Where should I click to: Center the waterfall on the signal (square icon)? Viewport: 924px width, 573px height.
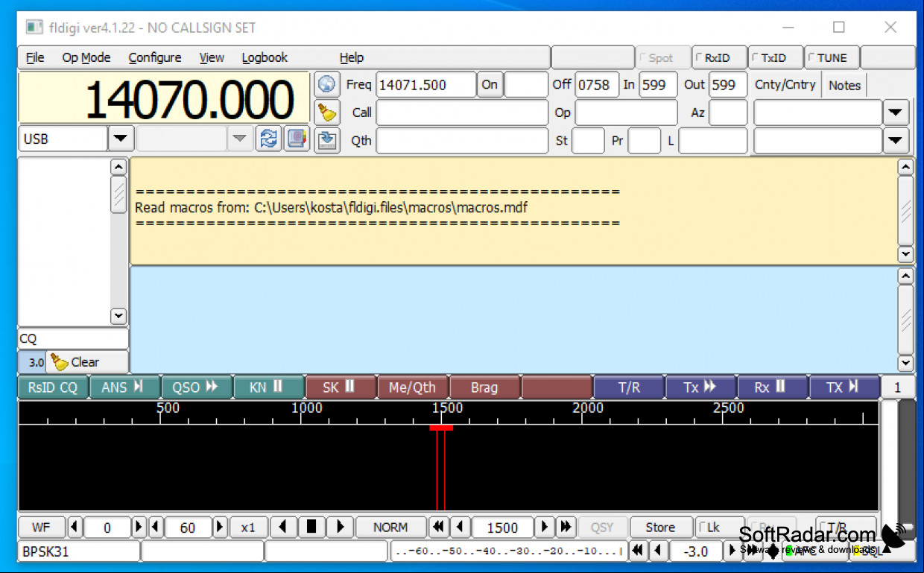click(311, 527)
